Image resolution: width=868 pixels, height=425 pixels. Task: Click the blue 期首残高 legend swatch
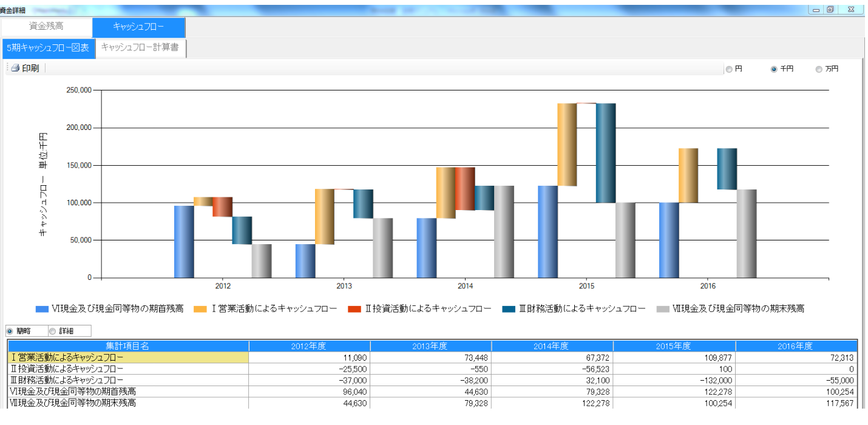point(42,309)
